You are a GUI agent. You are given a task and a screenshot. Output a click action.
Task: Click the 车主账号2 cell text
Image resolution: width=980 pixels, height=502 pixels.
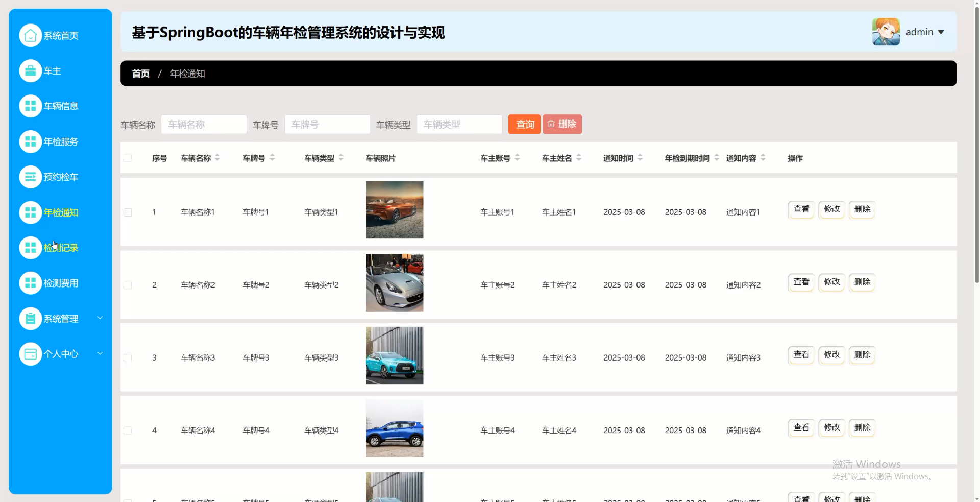click(x=498, y=285)
